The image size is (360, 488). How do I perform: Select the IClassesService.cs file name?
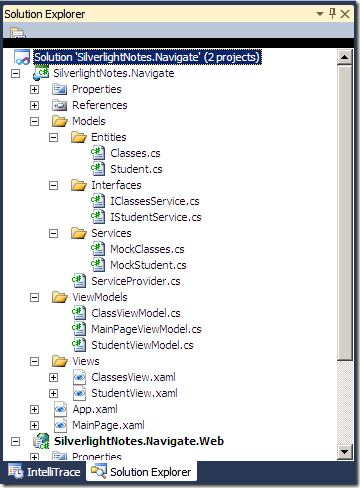tap(155, 201)
